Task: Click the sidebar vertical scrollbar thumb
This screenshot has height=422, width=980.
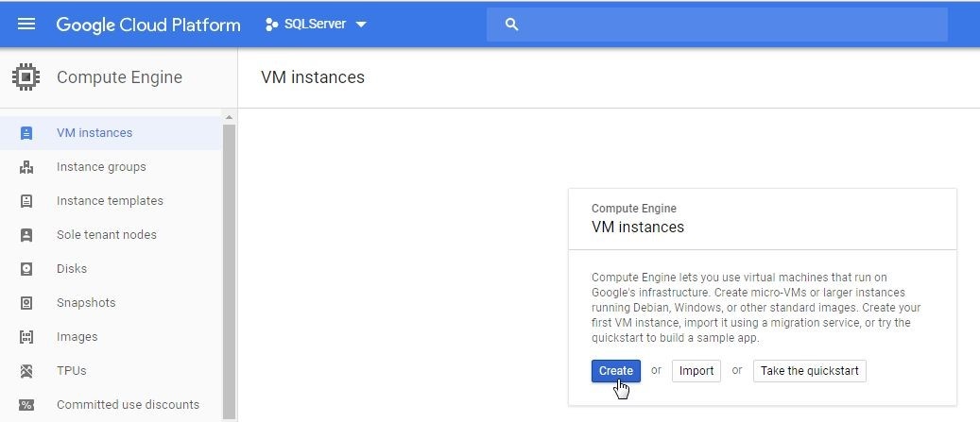Action: coord(229,272)
